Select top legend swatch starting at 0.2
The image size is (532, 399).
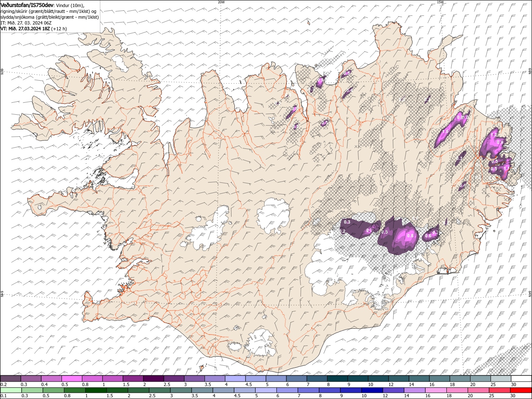tap(10, 379)
